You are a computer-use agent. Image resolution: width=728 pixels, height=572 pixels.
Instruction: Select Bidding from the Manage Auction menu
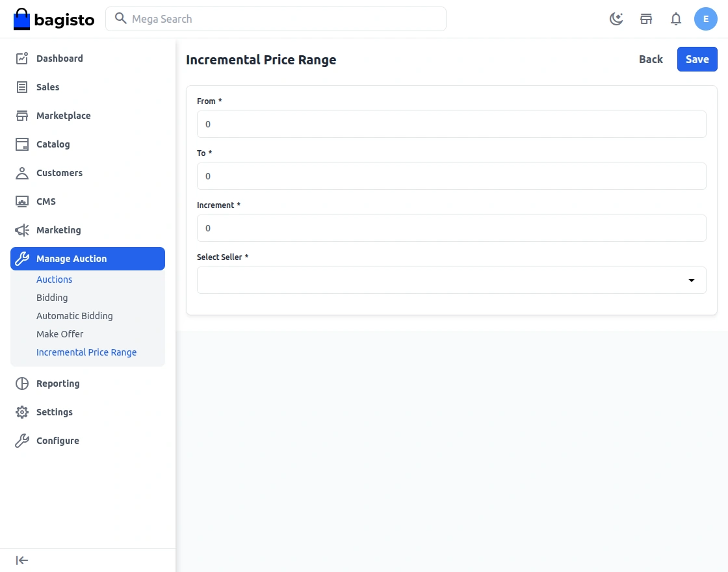(52, 297)
